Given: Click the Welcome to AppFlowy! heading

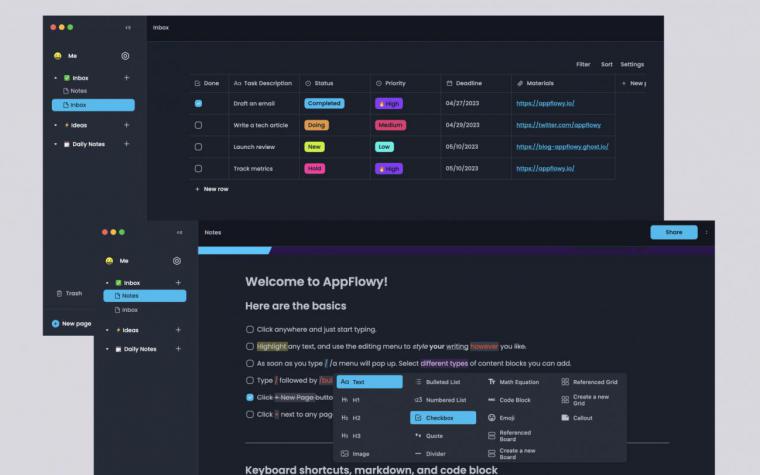Looking at the screenshot, I should click(x=317, y=282).
